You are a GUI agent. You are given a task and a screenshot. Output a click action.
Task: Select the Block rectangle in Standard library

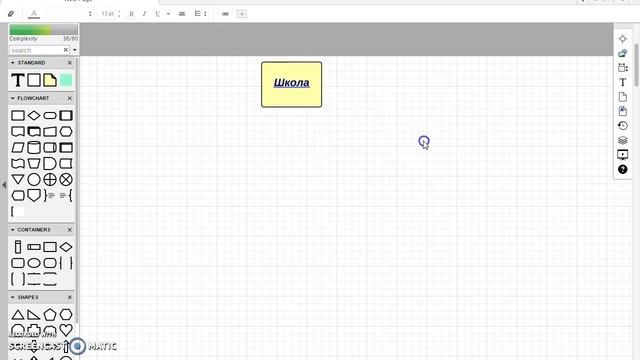[34, 80]
